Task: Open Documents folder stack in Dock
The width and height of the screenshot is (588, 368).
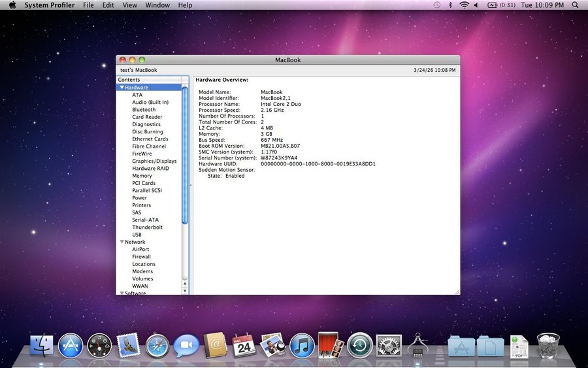Action: pyautogui.click(x=491, y=346)
